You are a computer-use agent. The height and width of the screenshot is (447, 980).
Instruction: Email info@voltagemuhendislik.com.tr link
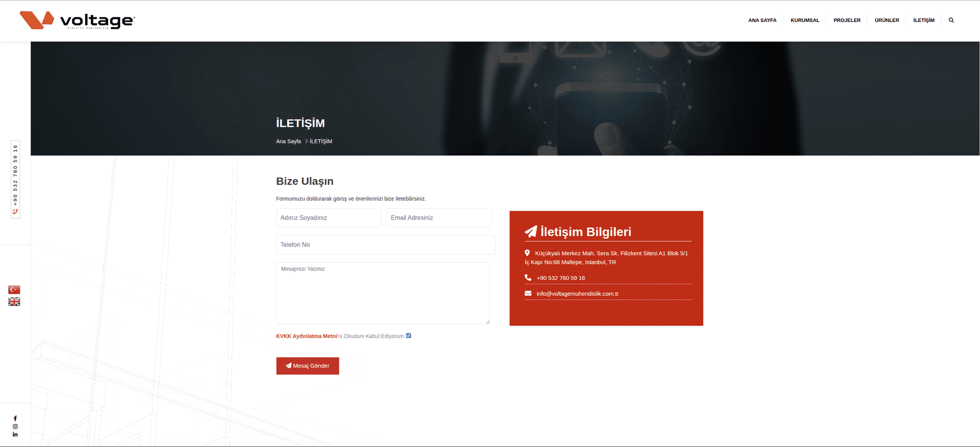(578, 294)
